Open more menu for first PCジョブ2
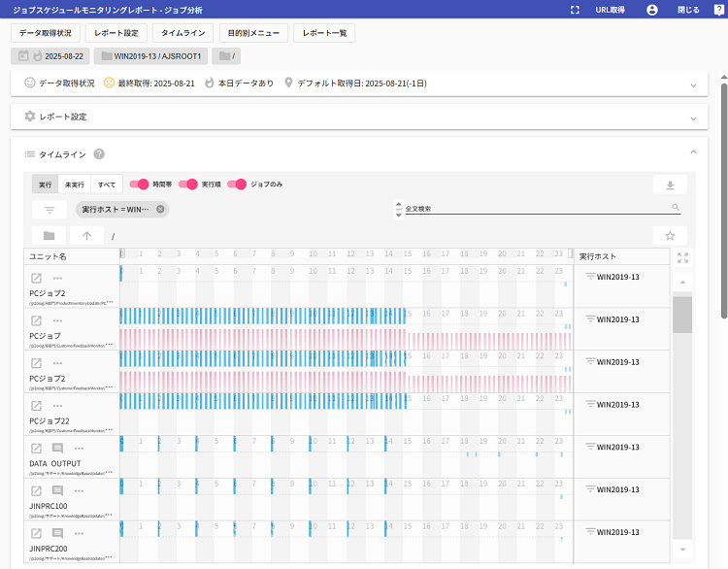 [57, 279]
